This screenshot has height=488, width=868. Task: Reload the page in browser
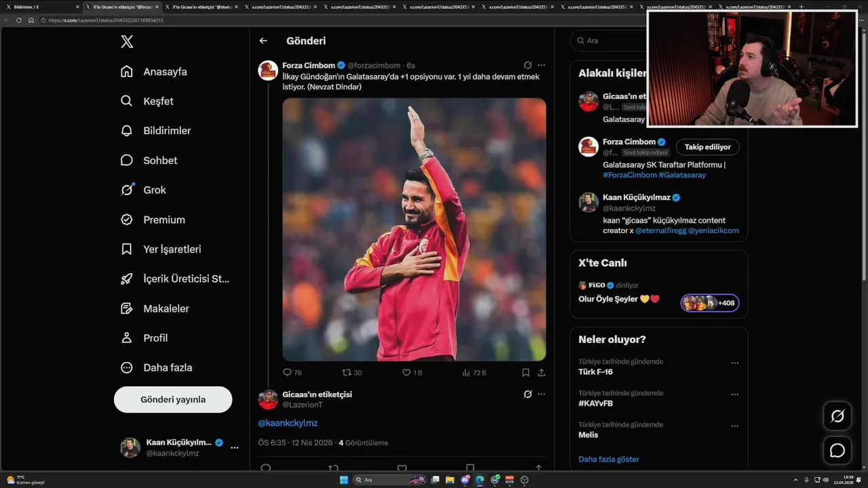[19, 20]
